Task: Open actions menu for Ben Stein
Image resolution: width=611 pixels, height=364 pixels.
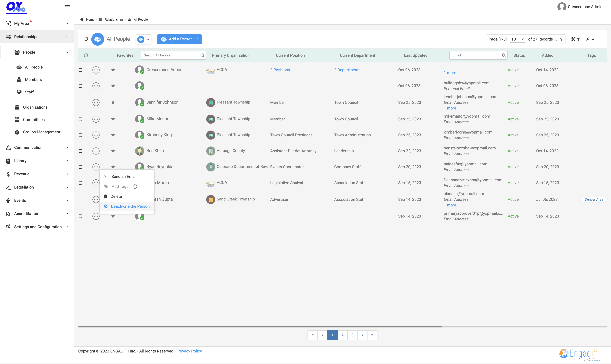Action: pos(96,151)
